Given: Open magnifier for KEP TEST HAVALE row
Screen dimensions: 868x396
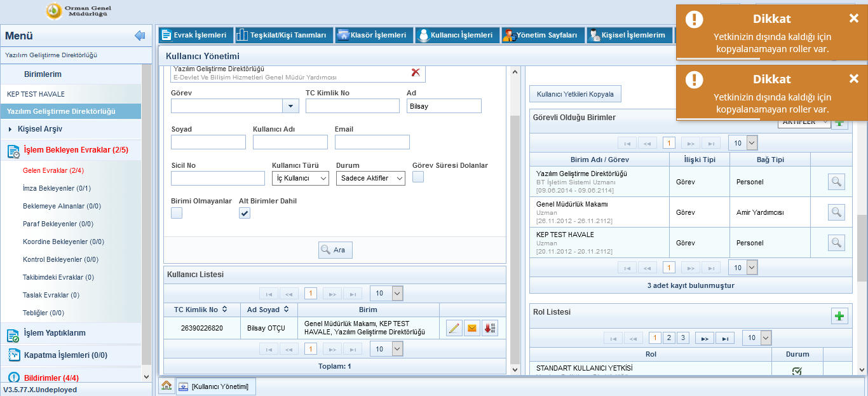Looking at the screenshot, I should pos(836,243).
